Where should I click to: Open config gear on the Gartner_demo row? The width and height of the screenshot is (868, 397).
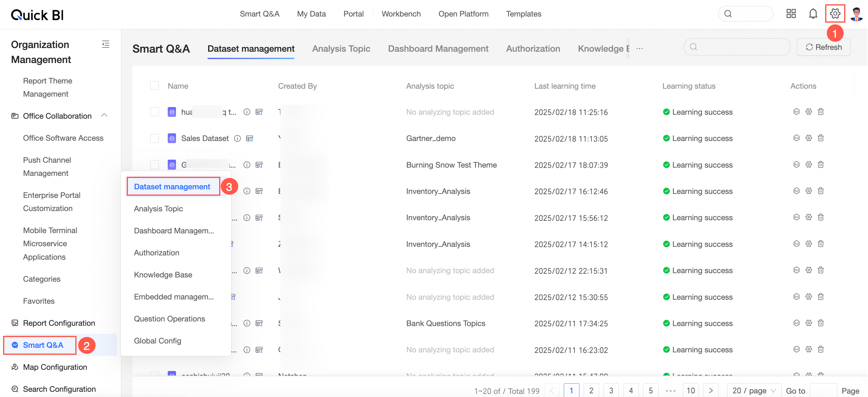(809, 138)
